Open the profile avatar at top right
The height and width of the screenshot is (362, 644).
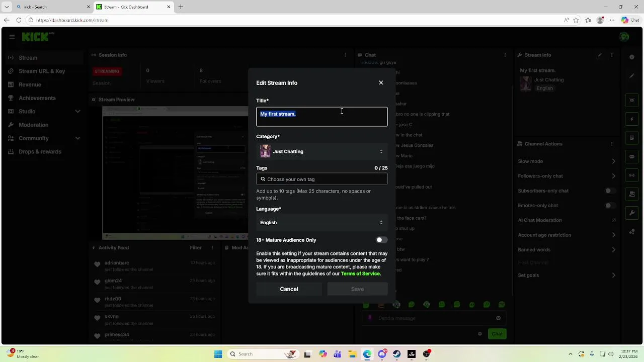[624, 37]
